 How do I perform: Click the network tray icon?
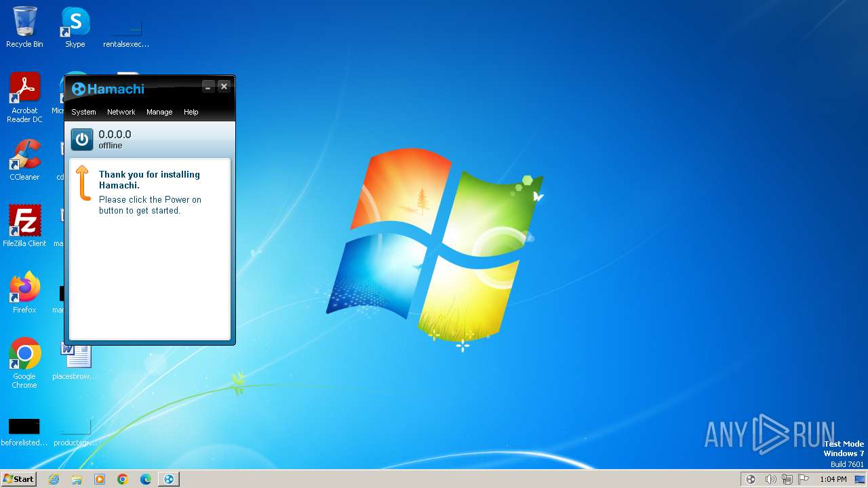(787, 479)
